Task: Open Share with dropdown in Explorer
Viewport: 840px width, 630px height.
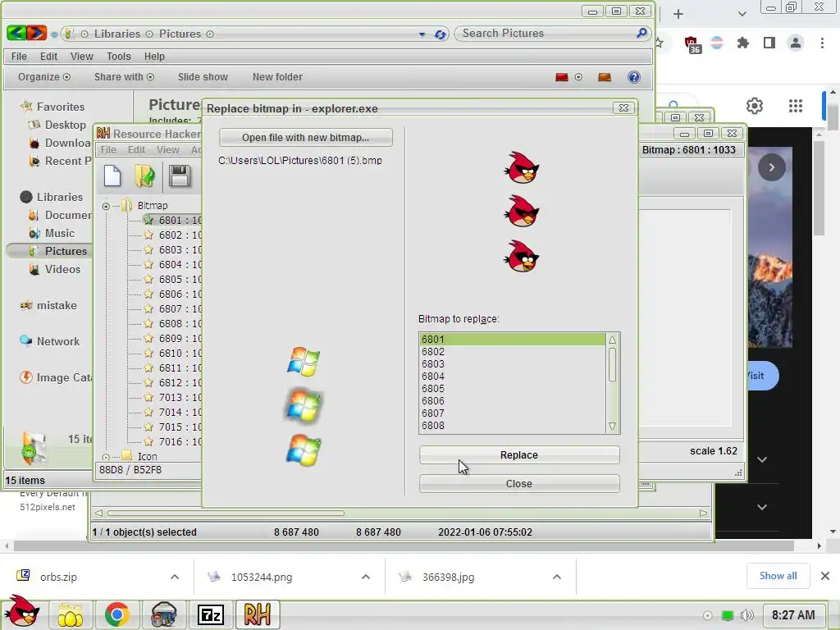Action: point(125,76)
